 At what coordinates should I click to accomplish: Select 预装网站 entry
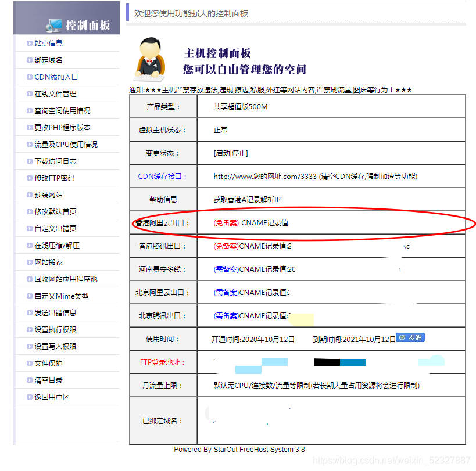(48, 195)
